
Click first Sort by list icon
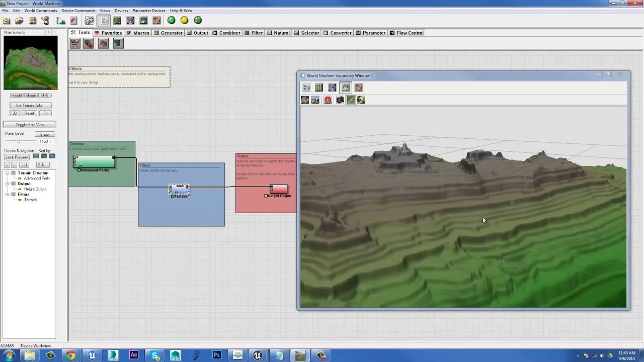click(36, 156)
